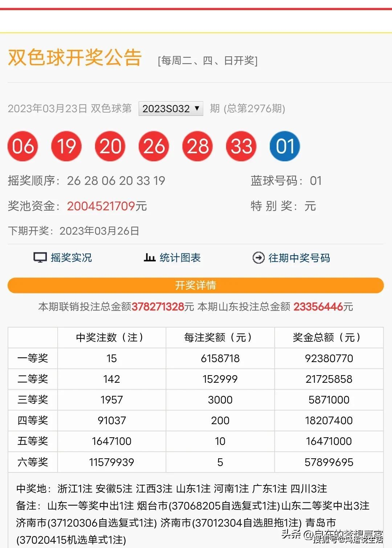Click the 五等奖 row label

tap(33, 441)
